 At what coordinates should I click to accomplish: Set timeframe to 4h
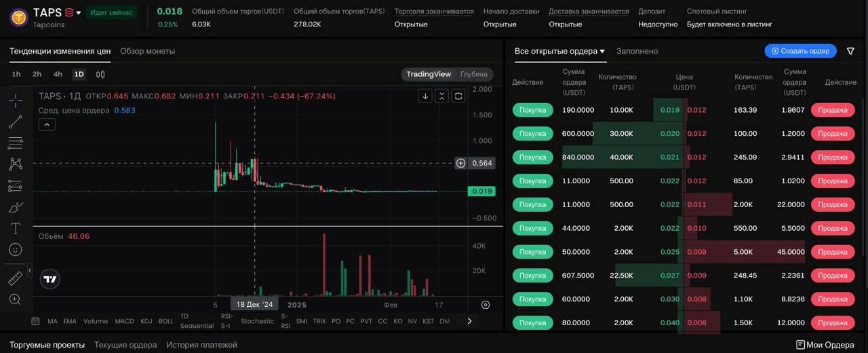58,74
